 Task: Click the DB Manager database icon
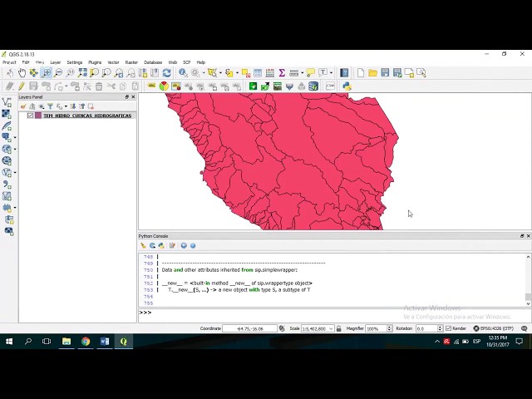pos(313,86)
